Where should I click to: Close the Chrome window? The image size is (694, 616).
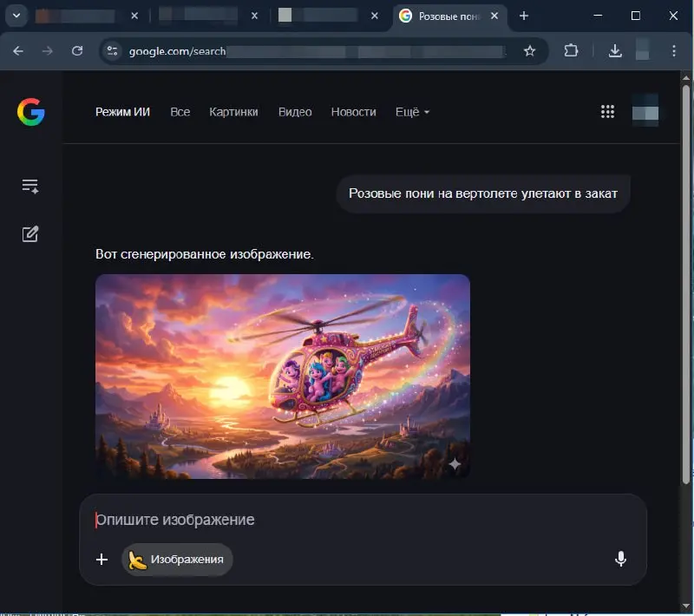pyautogui.click(x=673, y=16)
